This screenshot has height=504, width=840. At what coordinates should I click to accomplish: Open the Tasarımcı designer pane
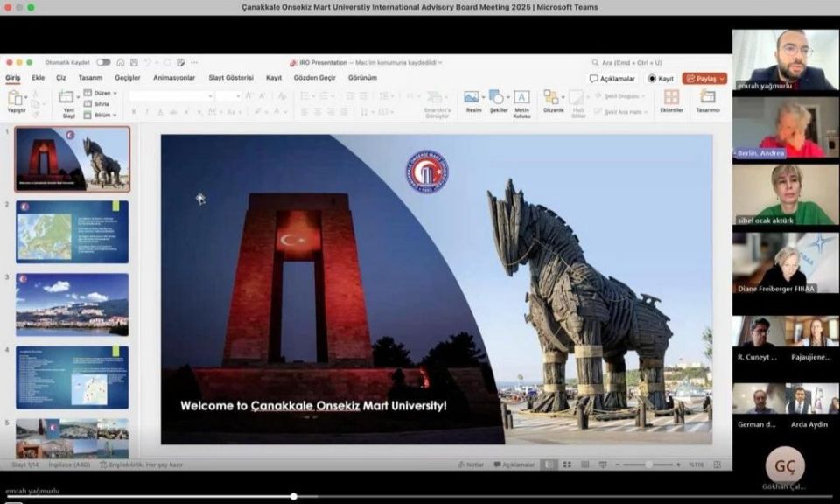[x=707, y=98]
